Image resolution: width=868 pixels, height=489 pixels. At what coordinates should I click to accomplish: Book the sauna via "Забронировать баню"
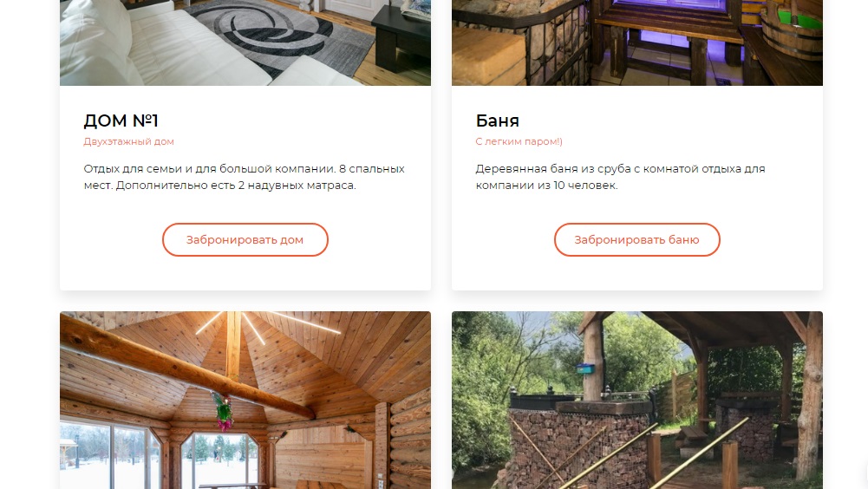click(x=637, y=240)
